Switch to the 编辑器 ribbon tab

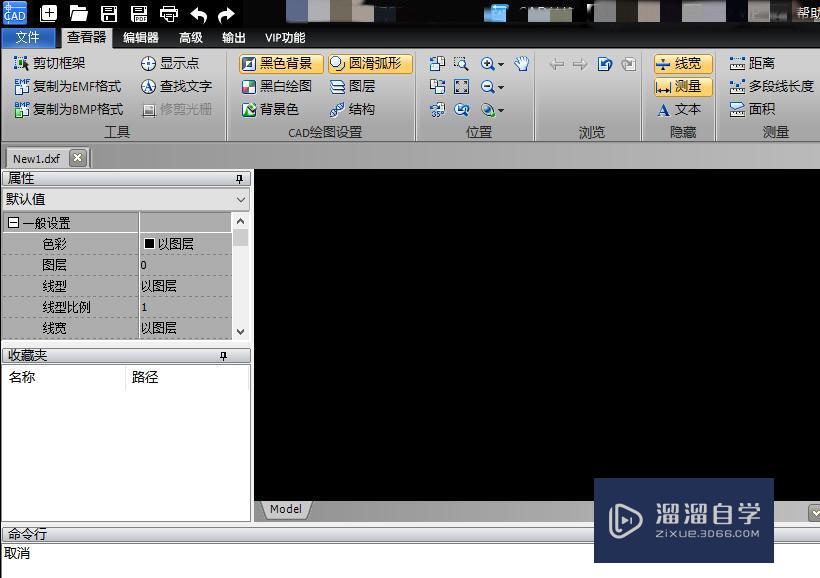139,37
